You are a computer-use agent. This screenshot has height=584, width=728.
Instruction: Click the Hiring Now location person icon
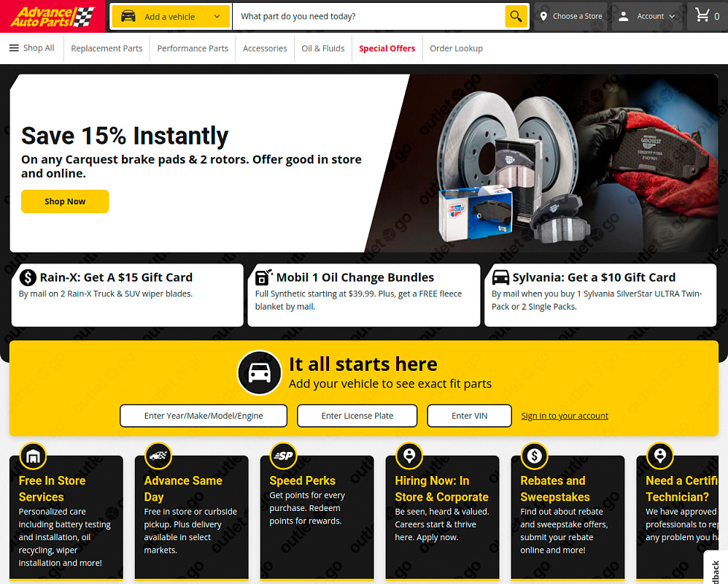[409, 456]
